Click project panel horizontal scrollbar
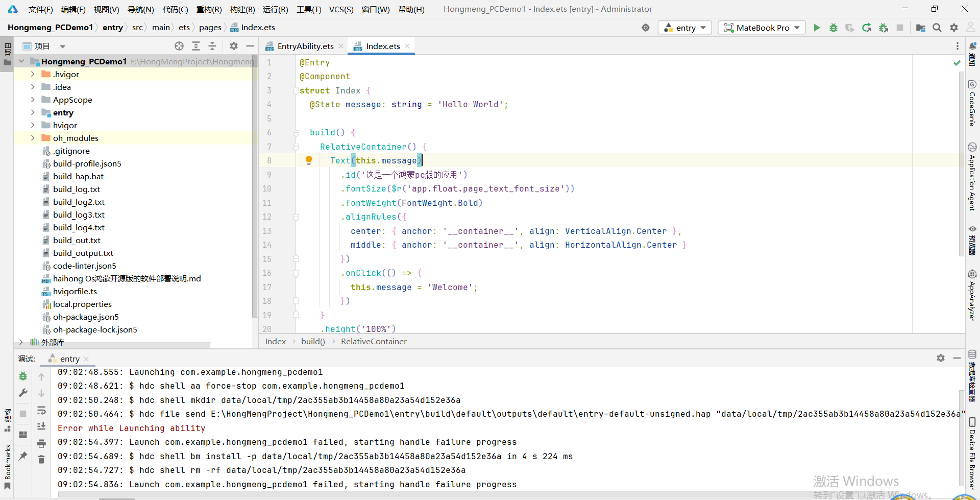 [x=112, y=346]
